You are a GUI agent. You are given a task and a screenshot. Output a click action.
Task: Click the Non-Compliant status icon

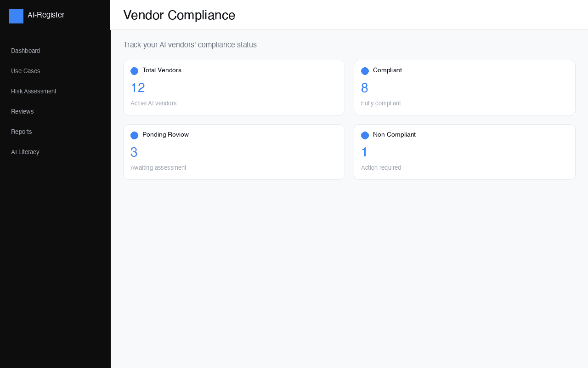coord(365,135)
